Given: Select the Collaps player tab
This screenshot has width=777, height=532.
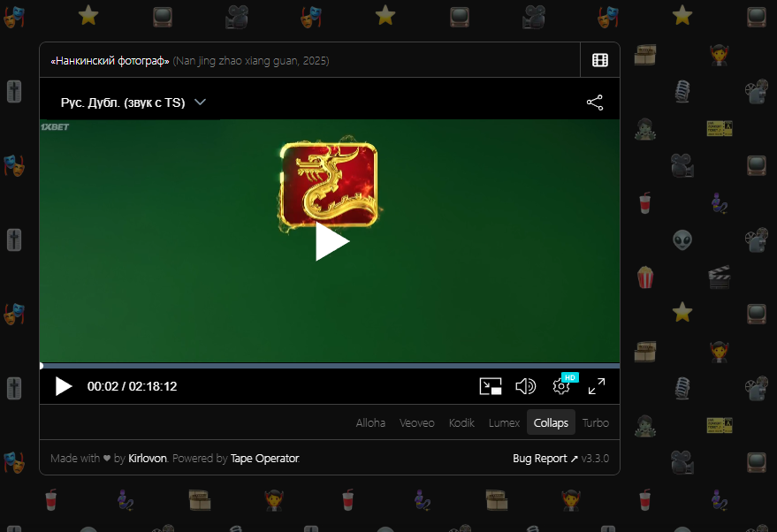Looking at the screenshot, I should (x=551, y=422).
